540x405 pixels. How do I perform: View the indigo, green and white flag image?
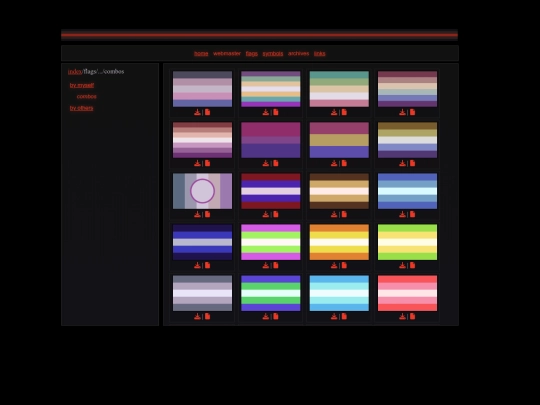[271, 293]
